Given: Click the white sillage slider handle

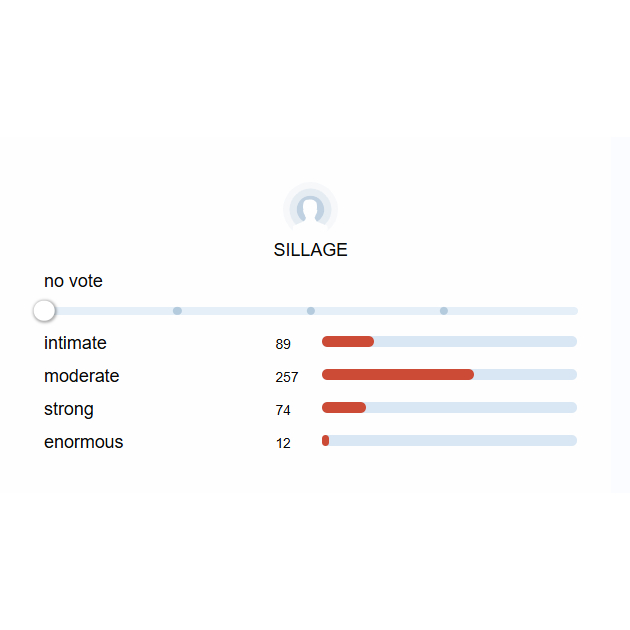Looking at the screenshot, I should [x=44, y=311].
